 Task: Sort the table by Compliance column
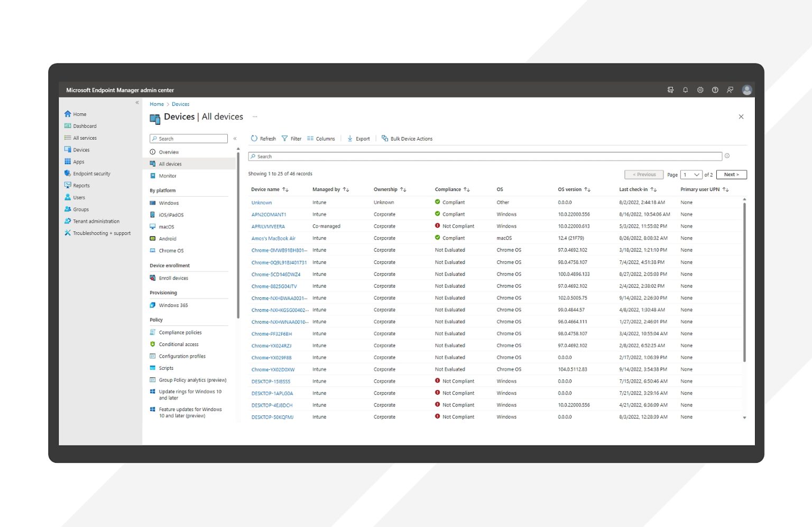452,189
